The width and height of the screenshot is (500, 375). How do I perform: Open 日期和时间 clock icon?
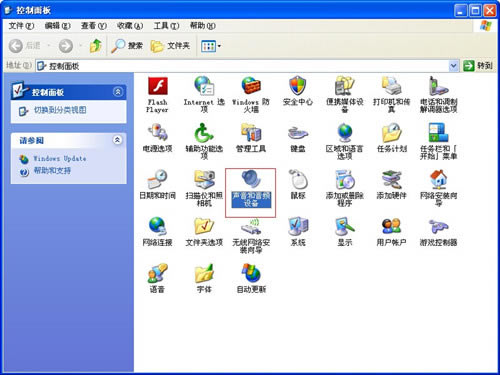158,179
